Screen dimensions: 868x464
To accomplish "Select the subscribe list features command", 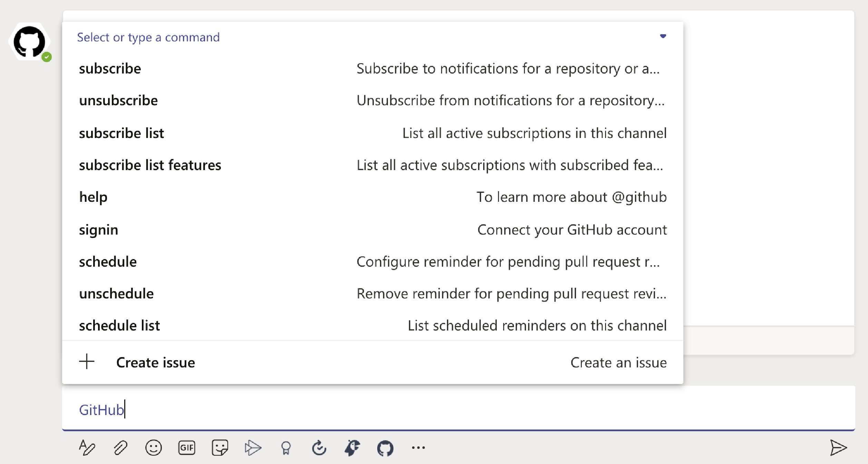I will coord(372,165).
